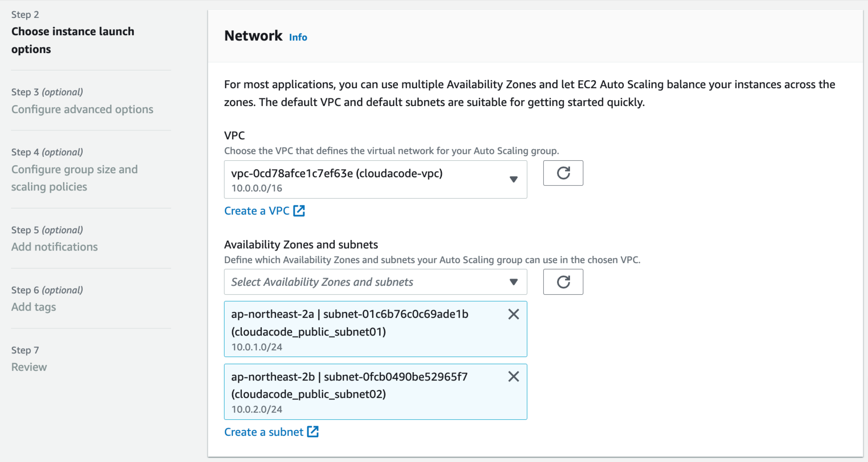Image resolution: width=868 pixels, height=462 pixels.
Task: Open Select Availability Zones and subnets dropdown
Action: click(x=375, y=282)
